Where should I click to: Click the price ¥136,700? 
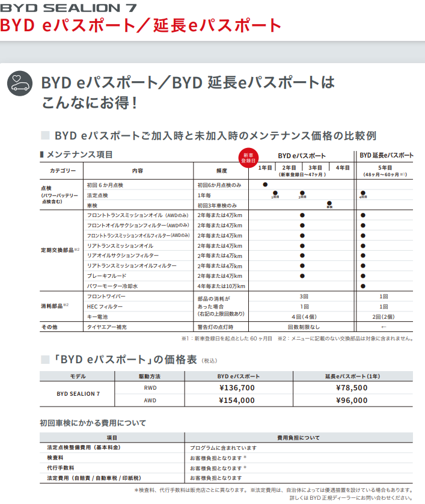[x=237, y=388]
